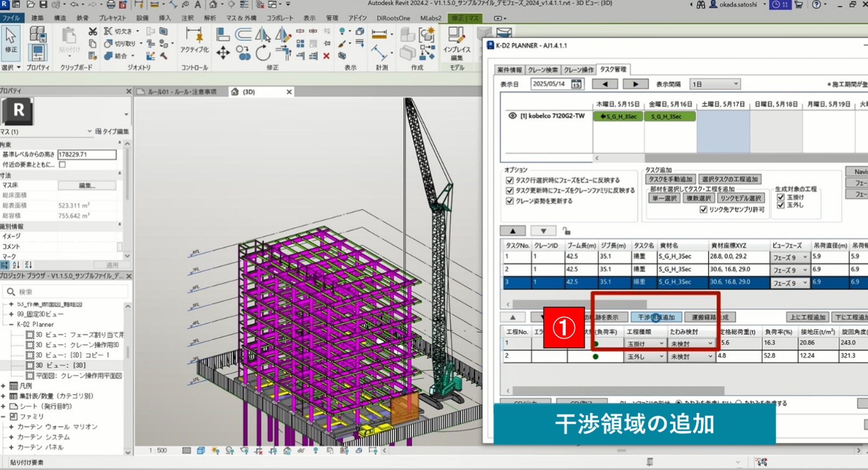Open the DiRootsOne ribbon tab
This screenshot has height=470, width=868.
pos(393,18)
